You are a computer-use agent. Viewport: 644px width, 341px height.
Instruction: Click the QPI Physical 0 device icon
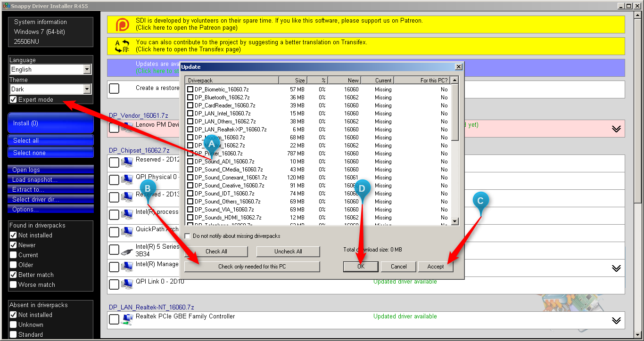(x=127, y=180)
